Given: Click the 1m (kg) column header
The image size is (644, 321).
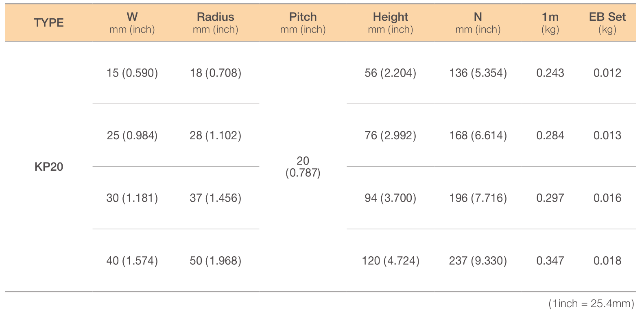Looking at the screenshot, I should click(550, 23).
